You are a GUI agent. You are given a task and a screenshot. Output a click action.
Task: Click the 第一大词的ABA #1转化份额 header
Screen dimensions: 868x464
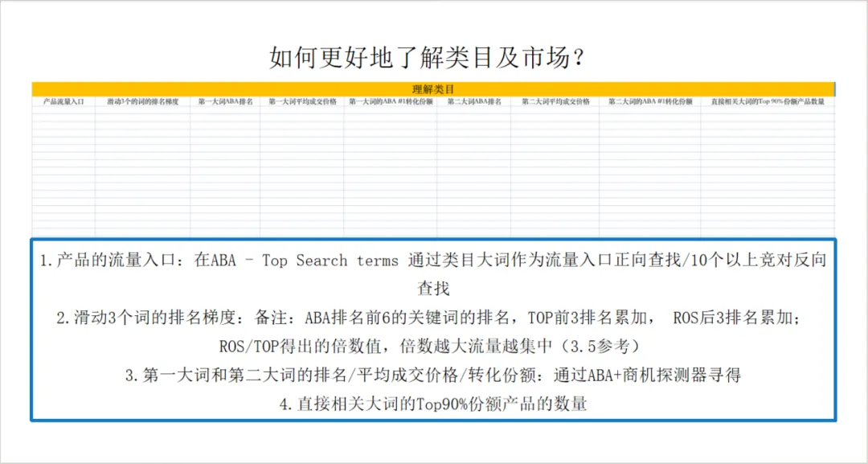point(391,102)
